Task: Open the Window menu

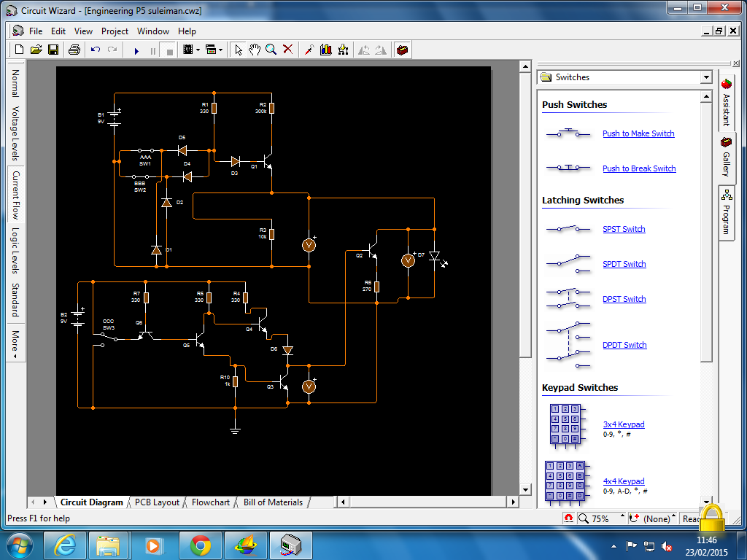Action: coord(153,31)
